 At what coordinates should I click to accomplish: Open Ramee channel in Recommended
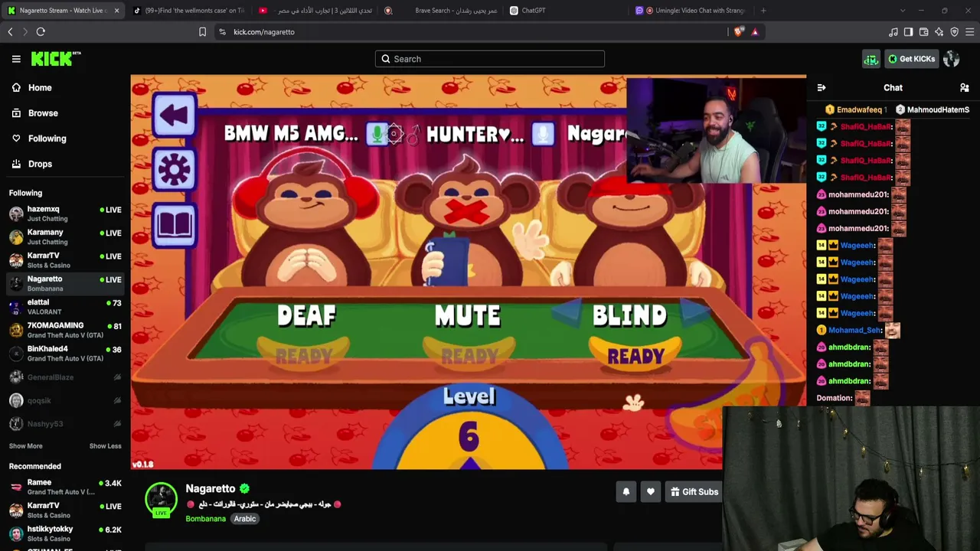click(65, 487)
